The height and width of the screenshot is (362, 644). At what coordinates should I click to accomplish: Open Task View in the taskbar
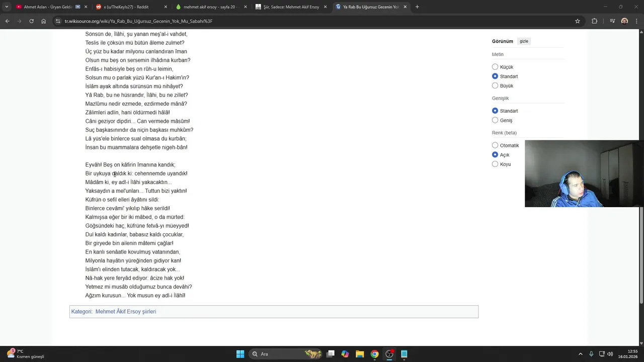(331, 354)
